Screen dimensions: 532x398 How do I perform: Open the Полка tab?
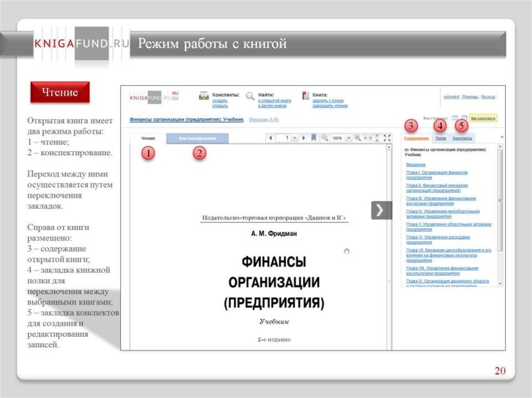[x=441, y=139]
